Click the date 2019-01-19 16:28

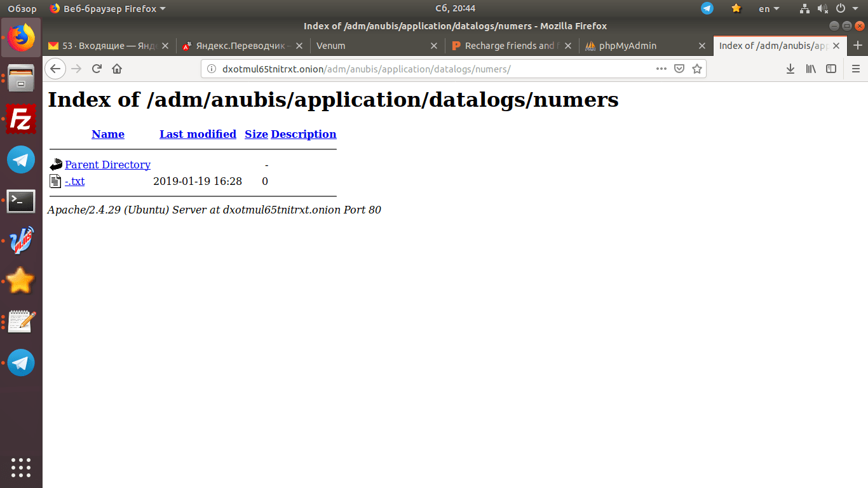click(198, 181)
